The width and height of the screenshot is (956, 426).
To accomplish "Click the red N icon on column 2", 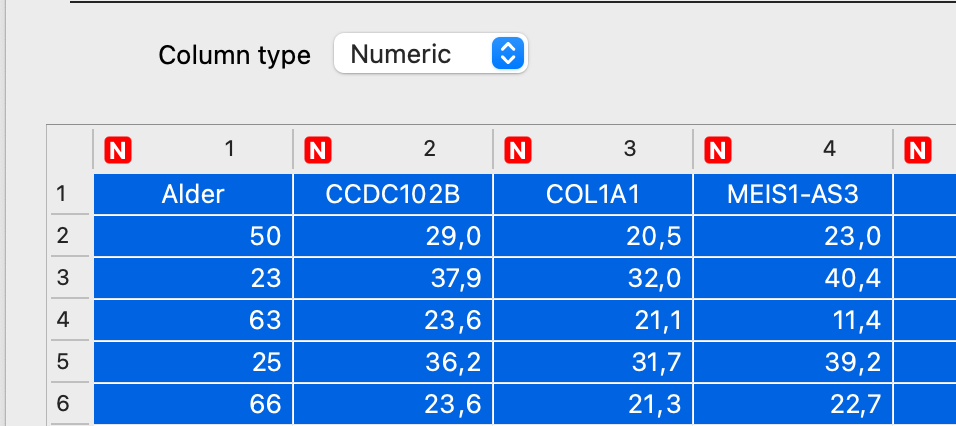I will (318, 150).
